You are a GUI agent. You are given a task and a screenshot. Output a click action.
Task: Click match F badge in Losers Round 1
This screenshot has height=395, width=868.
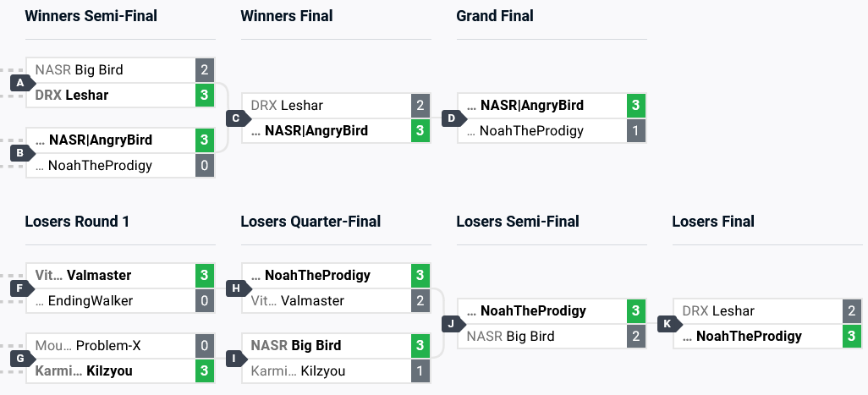point(19,288)
